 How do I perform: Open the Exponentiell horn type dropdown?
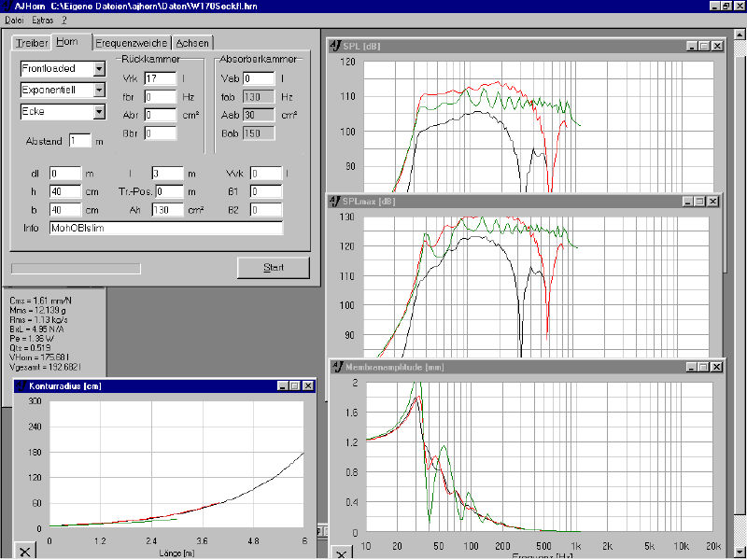click(x=98, y=91)
